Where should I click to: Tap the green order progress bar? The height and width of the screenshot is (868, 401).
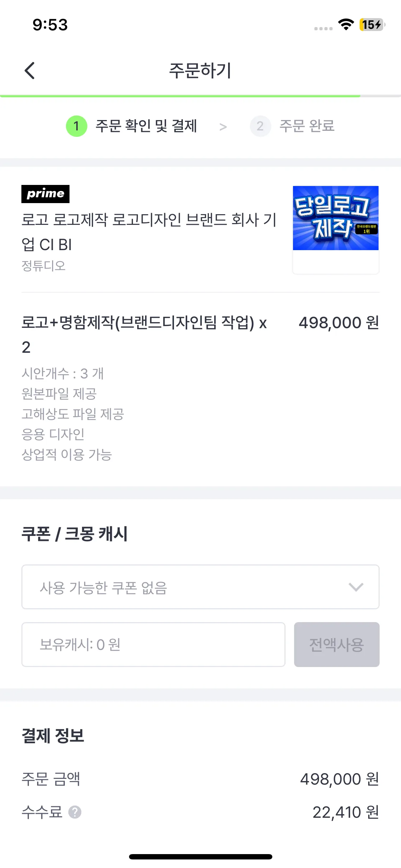point(180,96)
